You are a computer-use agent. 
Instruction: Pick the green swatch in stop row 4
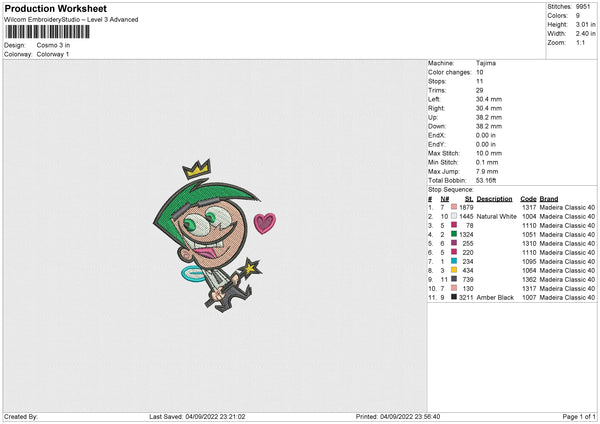pos(454,234)
